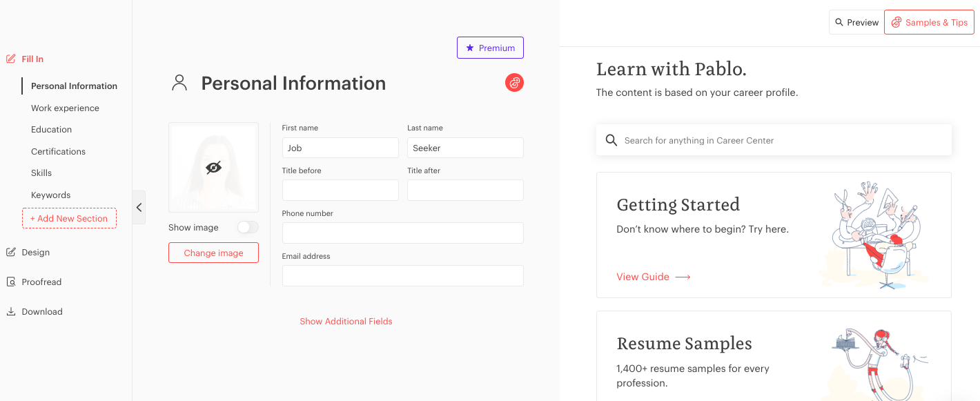Collapse the sections sidebar with the left chevron
980x401 pixels.
139,207
